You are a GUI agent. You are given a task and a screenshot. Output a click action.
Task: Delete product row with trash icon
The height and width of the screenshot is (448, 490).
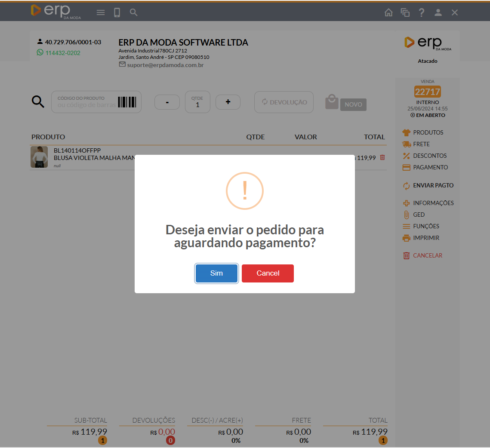coord(382,158)
